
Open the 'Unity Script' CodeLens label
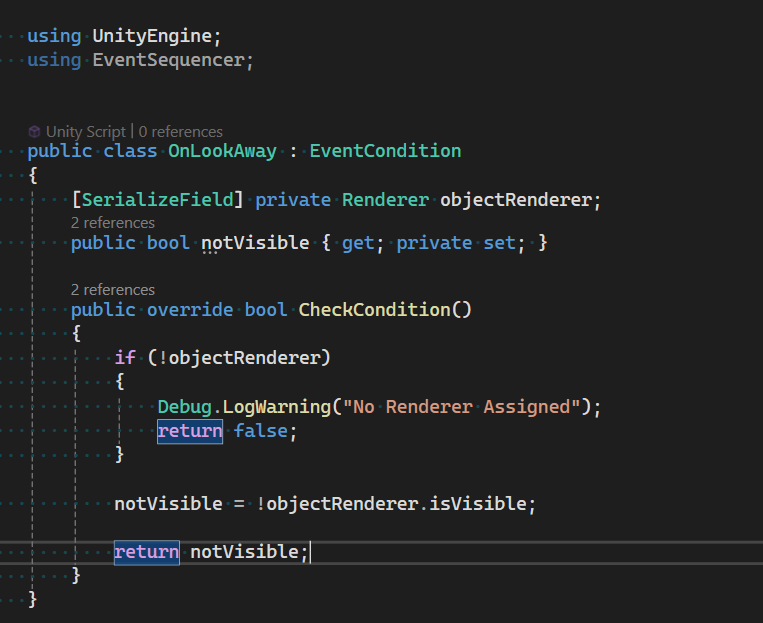[x=86, y=131]
